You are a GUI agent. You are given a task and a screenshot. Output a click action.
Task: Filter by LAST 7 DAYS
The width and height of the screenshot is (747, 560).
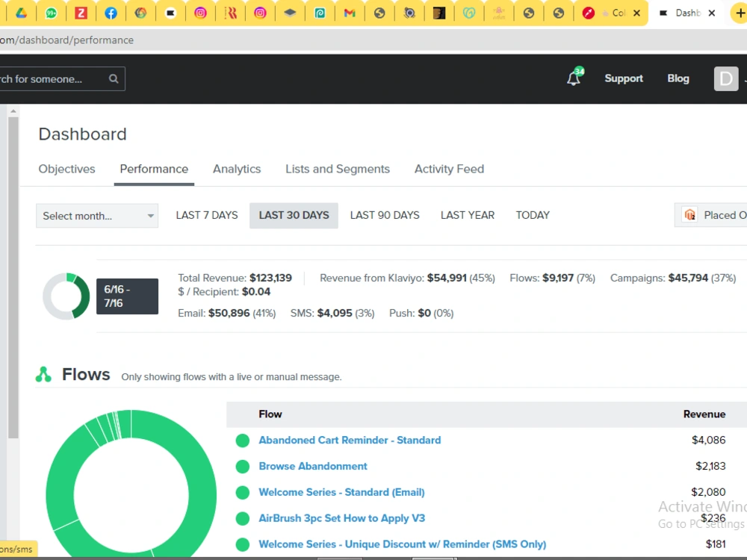click(x=207, y=215)
